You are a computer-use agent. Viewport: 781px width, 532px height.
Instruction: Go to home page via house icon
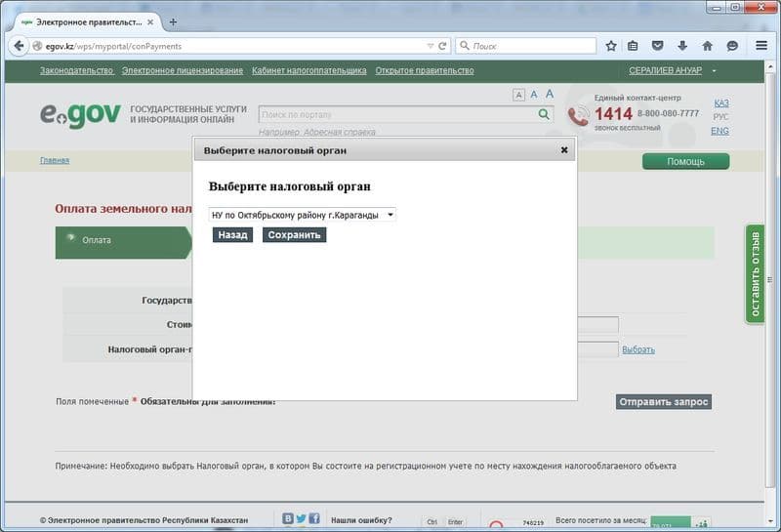coord(707,46)
